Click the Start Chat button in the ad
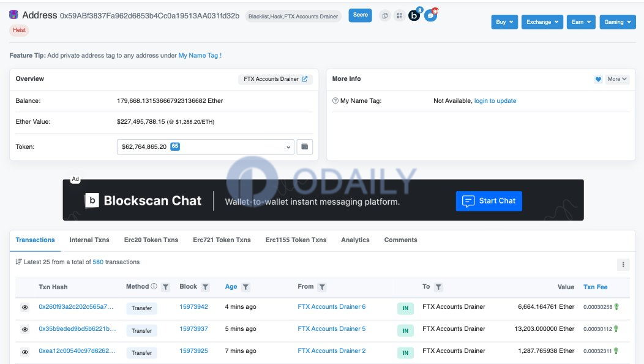Viewport: 644px width, 364px height. coord(489,201)
